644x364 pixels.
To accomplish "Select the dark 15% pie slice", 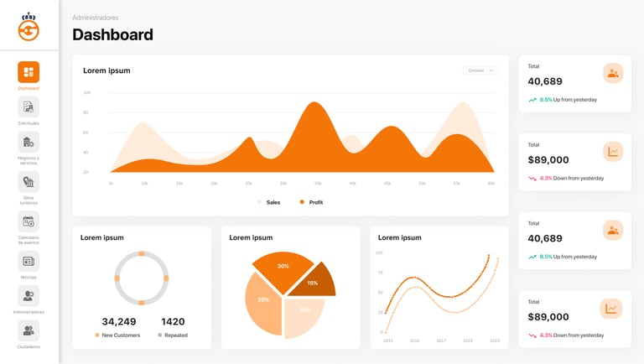I will click(314, 282).
